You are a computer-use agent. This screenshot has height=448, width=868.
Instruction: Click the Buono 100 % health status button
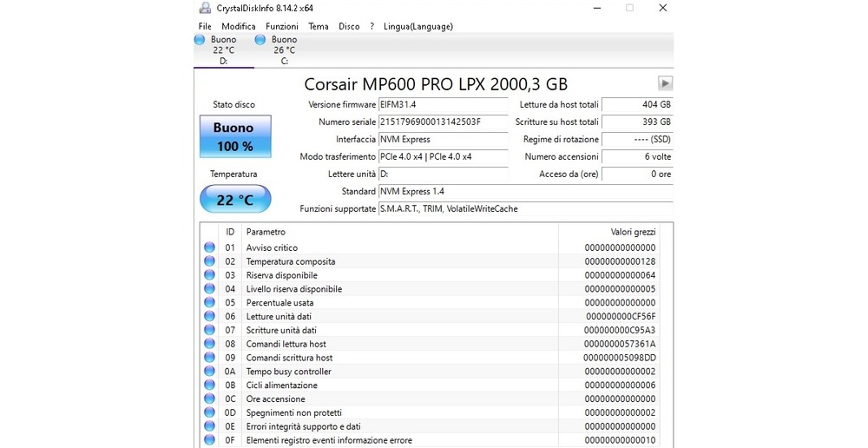pyautogui.click(x=235, y=136)
